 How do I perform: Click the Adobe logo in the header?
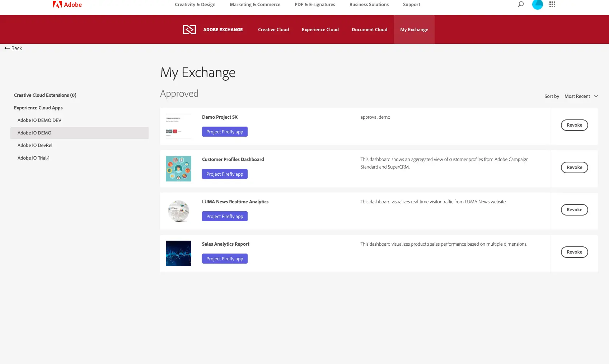click(67, 5)
